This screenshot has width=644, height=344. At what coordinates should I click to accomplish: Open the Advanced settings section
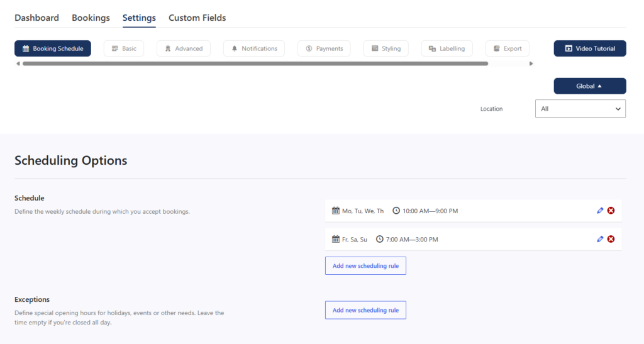click(184, 48)
